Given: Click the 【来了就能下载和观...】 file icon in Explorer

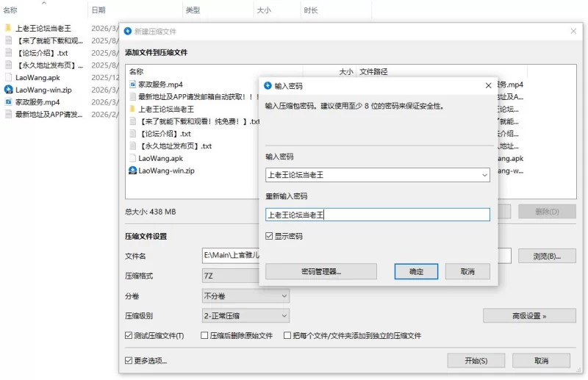Looking at the screenshot, I should 8,40.
